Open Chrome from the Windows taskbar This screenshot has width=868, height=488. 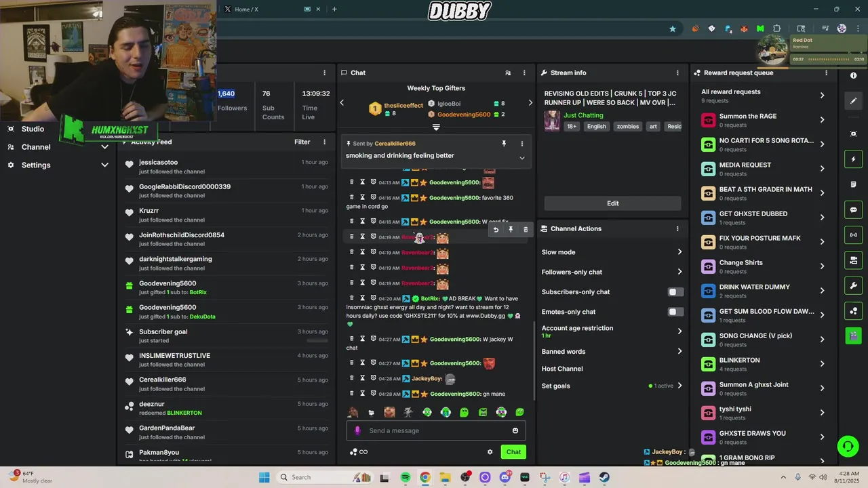[x=425, y=477]
